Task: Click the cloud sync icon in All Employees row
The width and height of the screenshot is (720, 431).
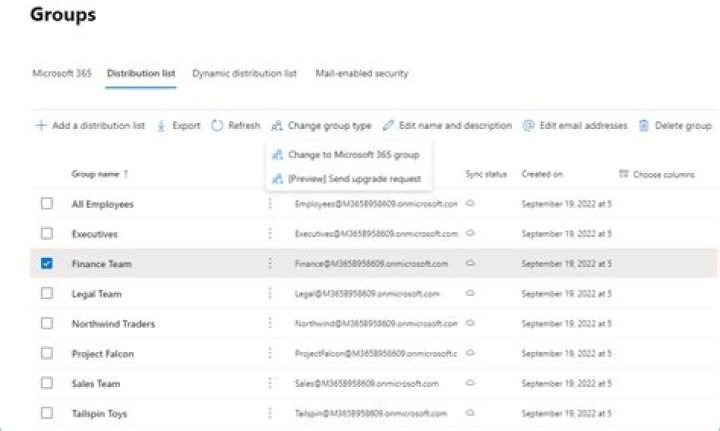Action: point(470,203)
